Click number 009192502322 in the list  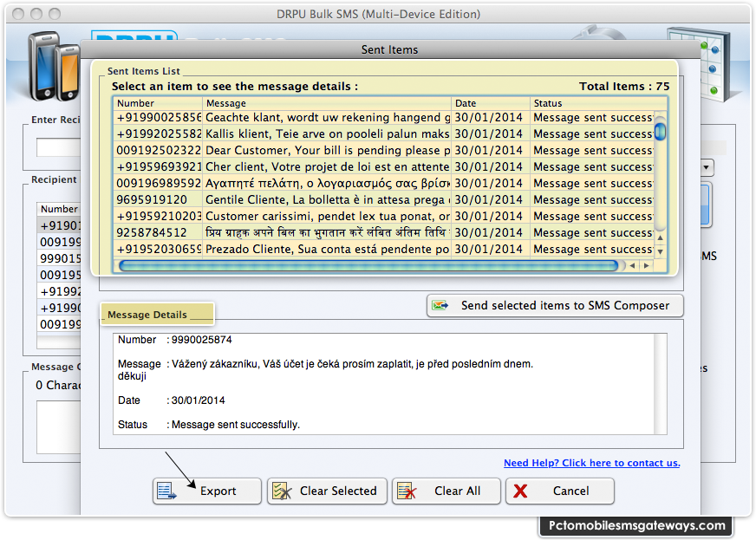[x=159, y=151]
